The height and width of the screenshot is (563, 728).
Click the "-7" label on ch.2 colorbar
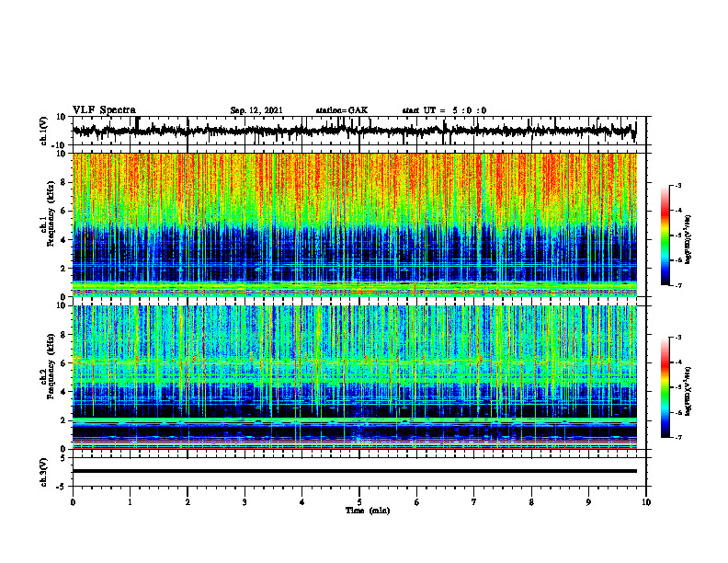point(677,438)
